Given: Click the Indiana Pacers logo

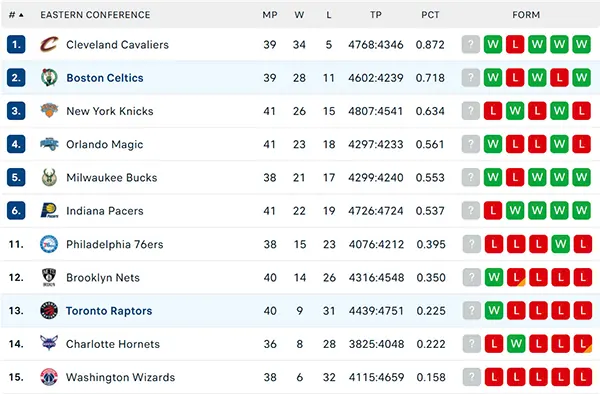Looking at the screenshot, I should point(49,210).
